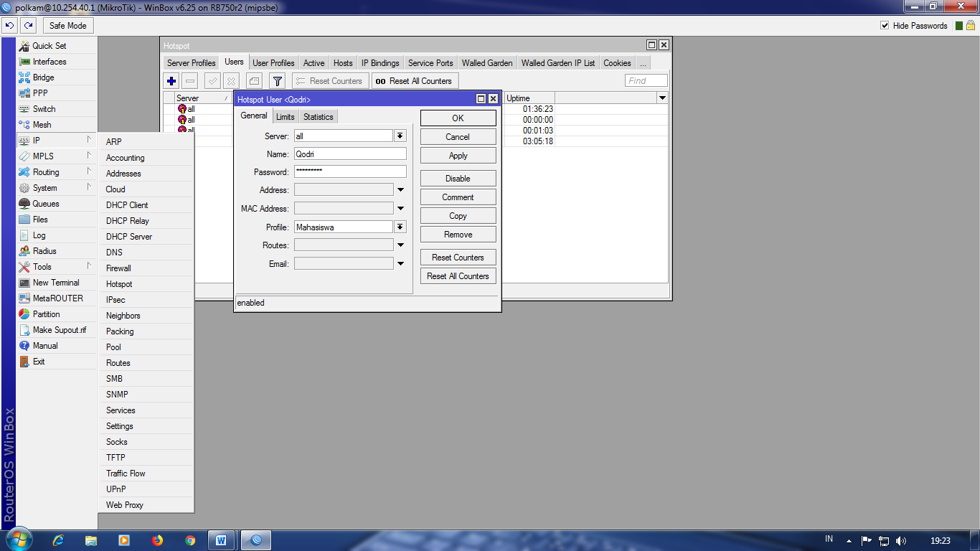Click Apply in Hotspot User dialog
The image size is (980, 551).
coord(458,156)
